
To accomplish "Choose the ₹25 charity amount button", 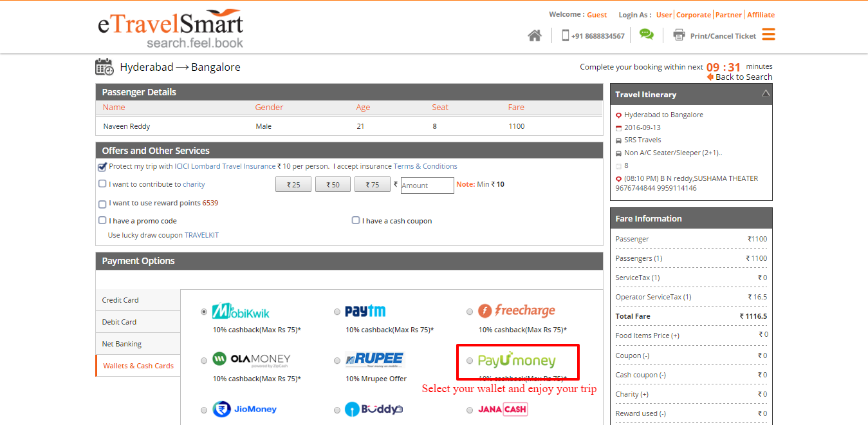I will [x=293, y=185].
